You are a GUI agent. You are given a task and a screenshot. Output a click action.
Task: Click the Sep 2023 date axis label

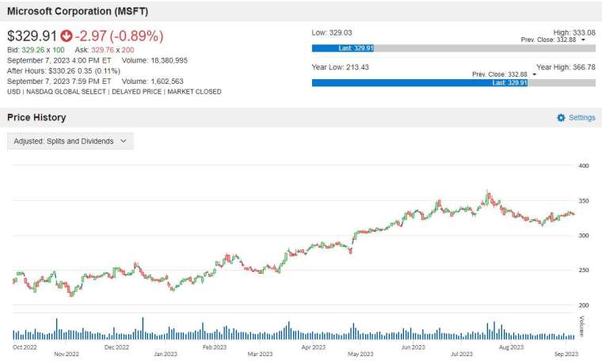point(566,354)
